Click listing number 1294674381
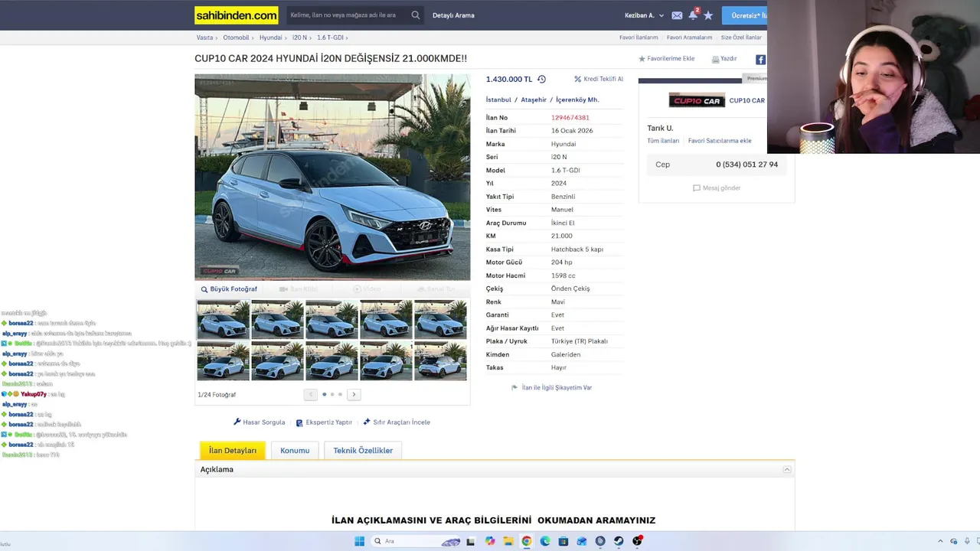This screenshot has height=551, width=980. tap(570, 118)
